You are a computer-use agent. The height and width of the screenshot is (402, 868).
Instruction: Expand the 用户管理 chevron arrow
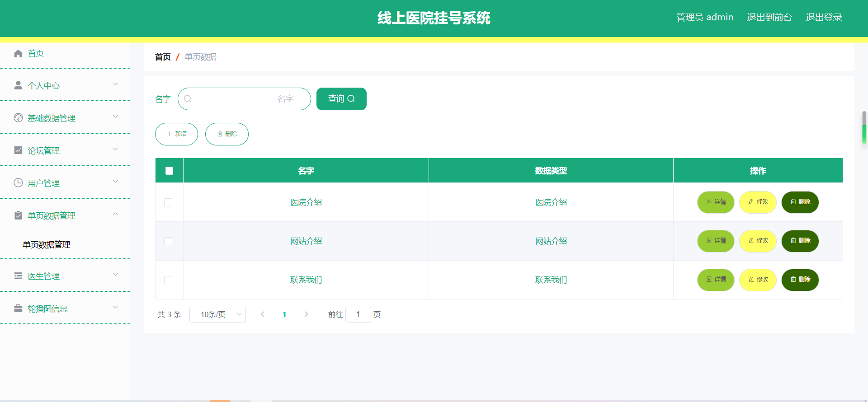(115, 182)
